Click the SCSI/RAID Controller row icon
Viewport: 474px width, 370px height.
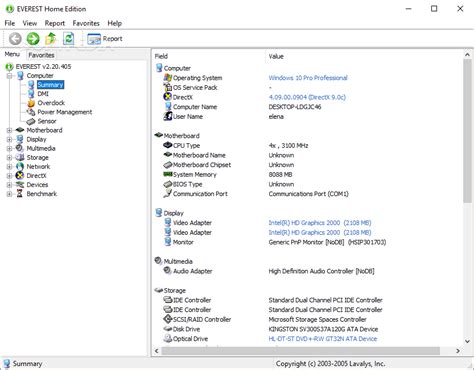coord(167,319)
